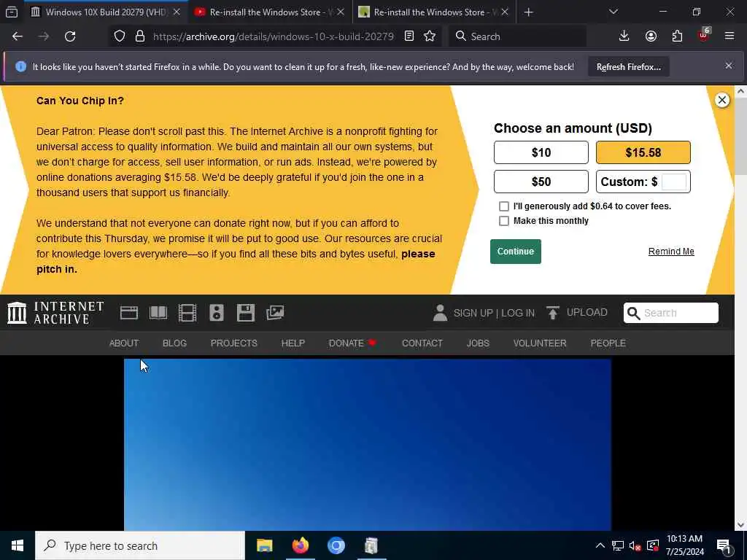This screenshot has height=560, width=747.
Task: Open BLOG in the archive navigation
Action: pos(174,343)
